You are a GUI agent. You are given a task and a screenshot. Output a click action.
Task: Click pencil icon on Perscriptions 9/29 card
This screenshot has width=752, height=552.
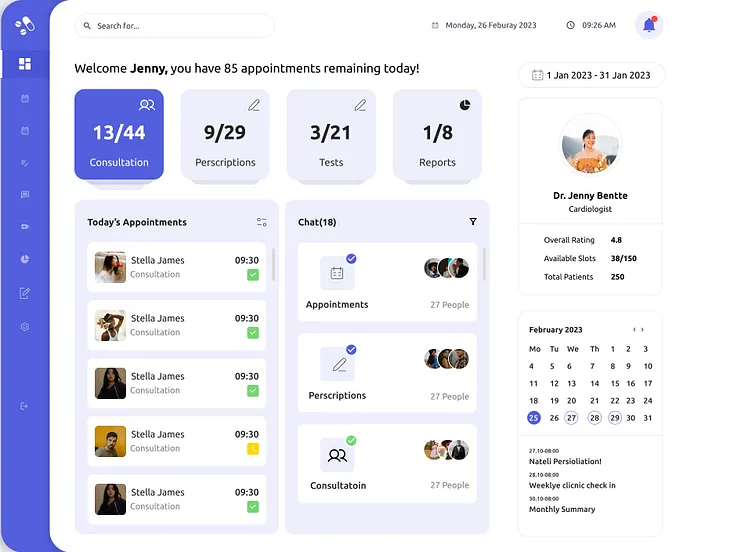(254, 105)
